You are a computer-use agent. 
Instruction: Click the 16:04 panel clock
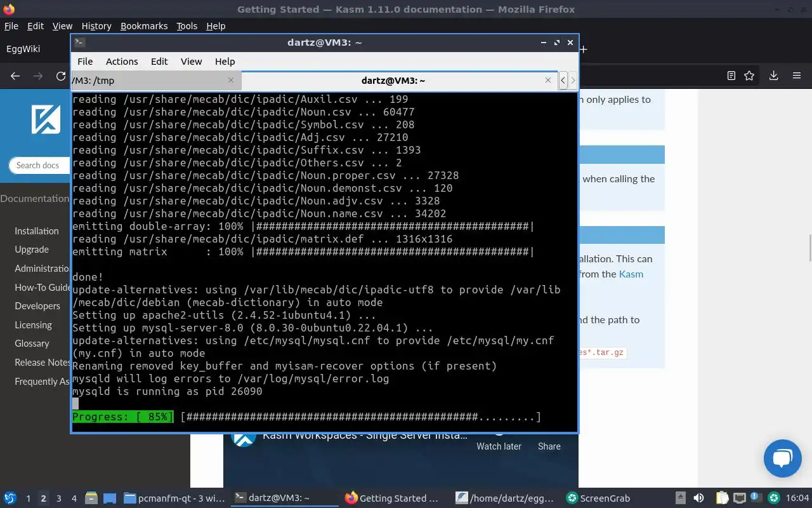click(x=797, y=498)
